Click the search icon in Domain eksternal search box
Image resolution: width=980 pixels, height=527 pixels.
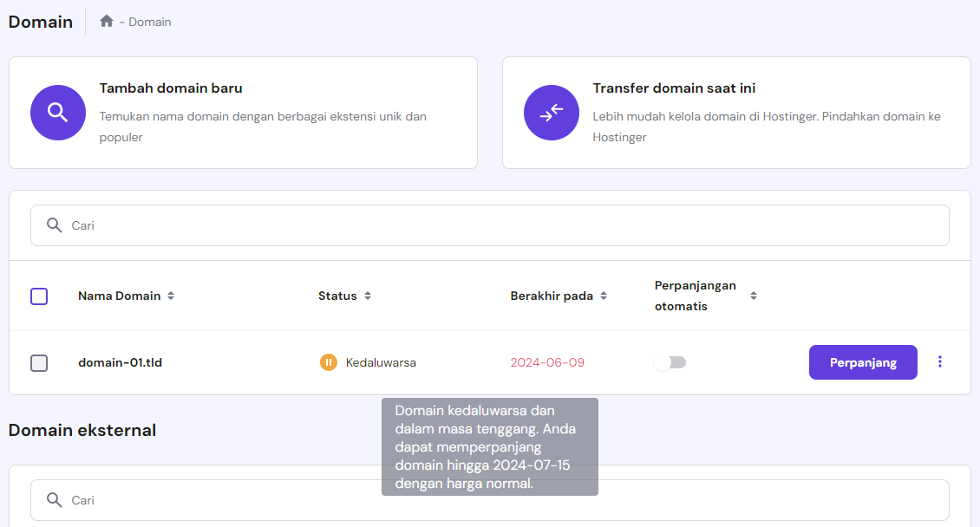point(54,500)
